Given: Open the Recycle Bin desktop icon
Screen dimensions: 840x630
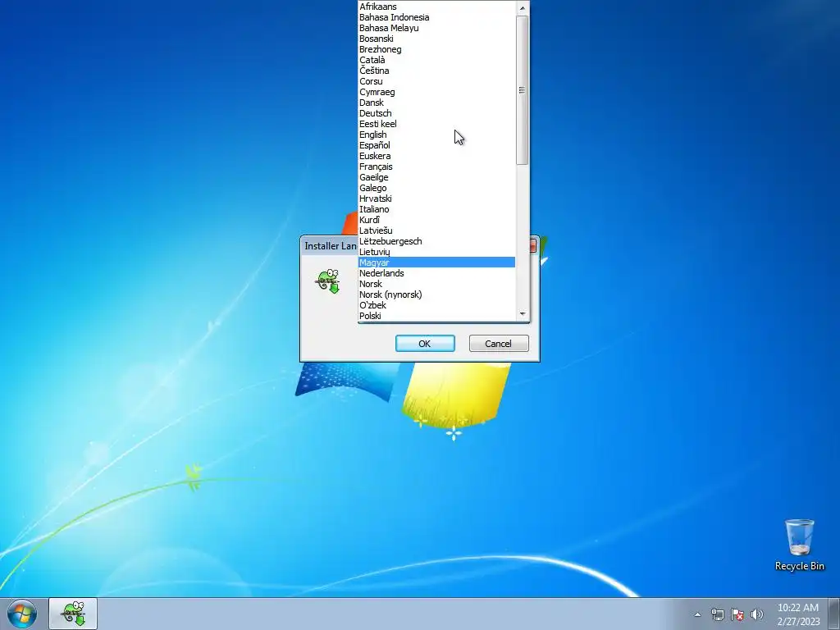Looking at the screenshot, I should click(799, 545).
